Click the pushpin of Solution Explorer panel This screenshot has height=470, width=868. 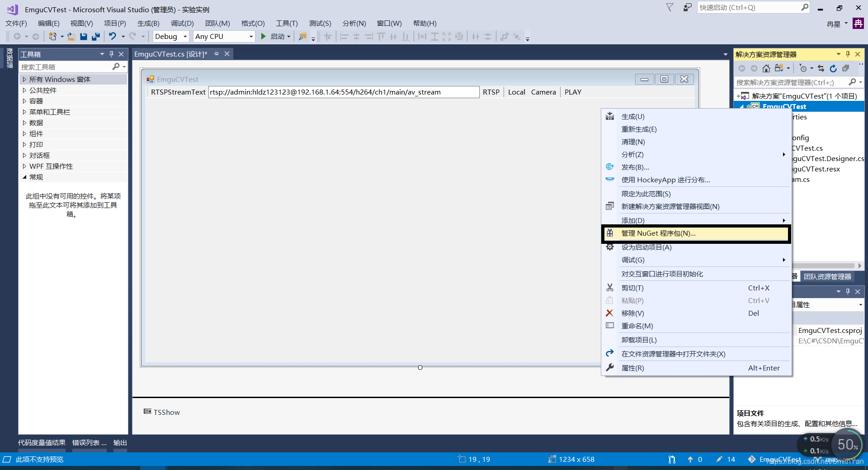click(848, 54)
